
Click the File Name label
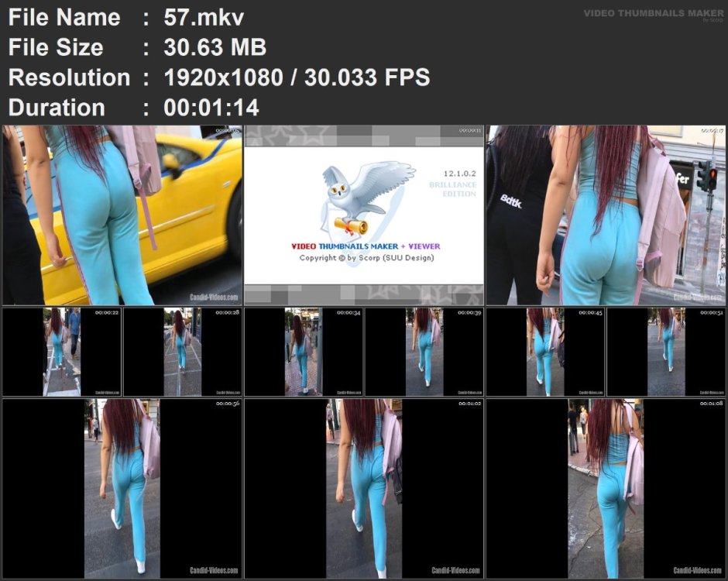coord(64,18)
